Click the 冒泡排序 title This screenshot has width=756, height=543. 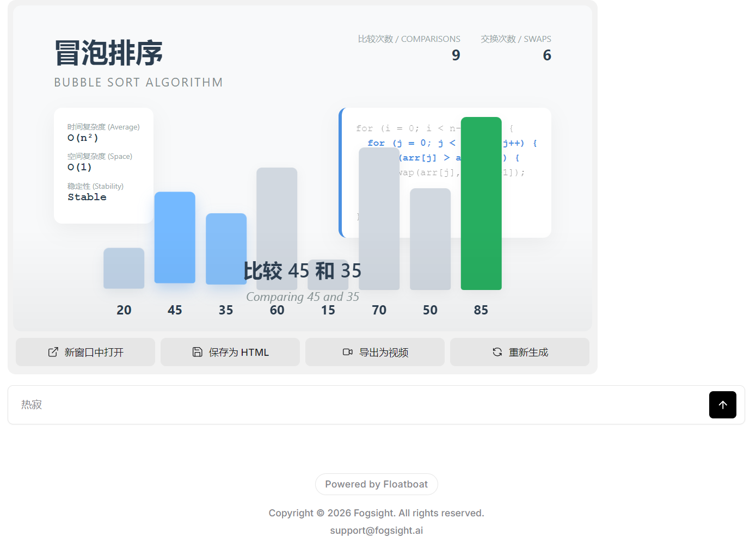pos(109,53)
